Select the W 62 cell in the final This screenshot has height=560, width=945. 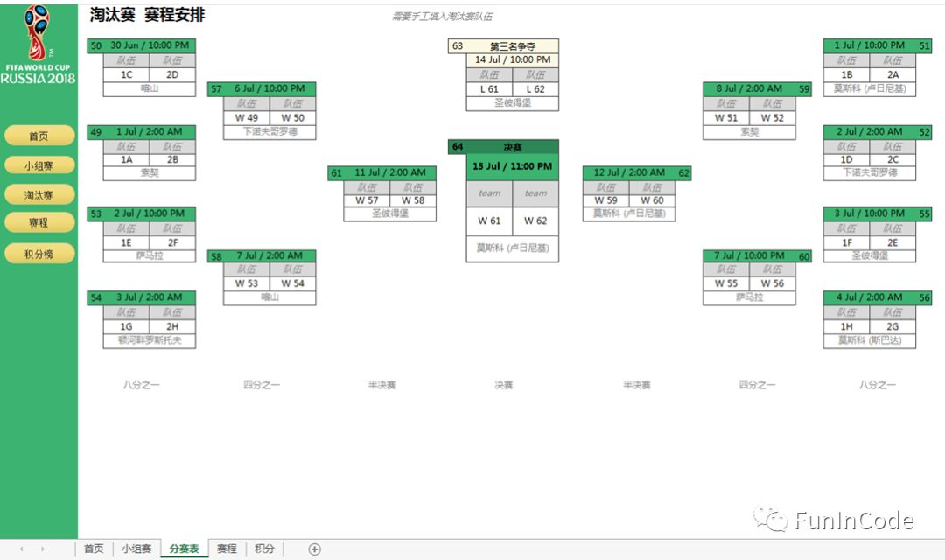[x=535, y=221]
